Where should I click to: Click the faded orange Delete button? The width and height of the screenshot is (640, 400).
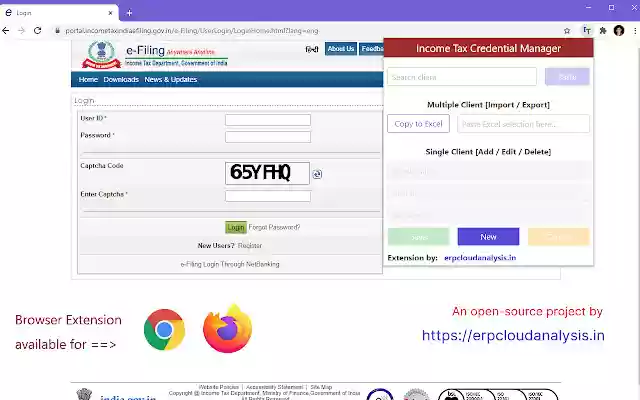click(x=558, y=237)
